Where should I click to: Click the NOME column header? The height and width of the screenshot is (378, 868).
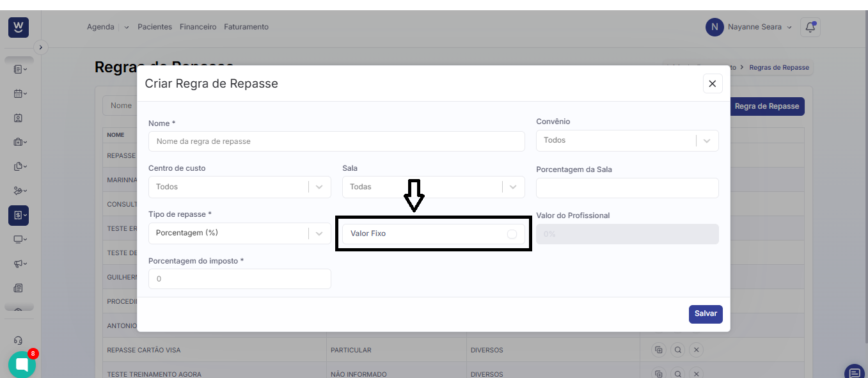116,135
